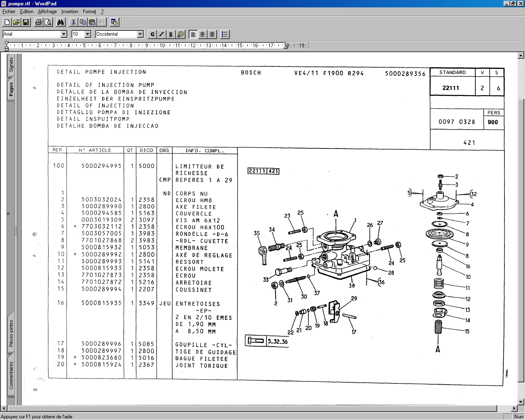The image size is (525, 420).
Task: Click the Open file folder icon
Action: pyautogui.click(x=16, y=22)
